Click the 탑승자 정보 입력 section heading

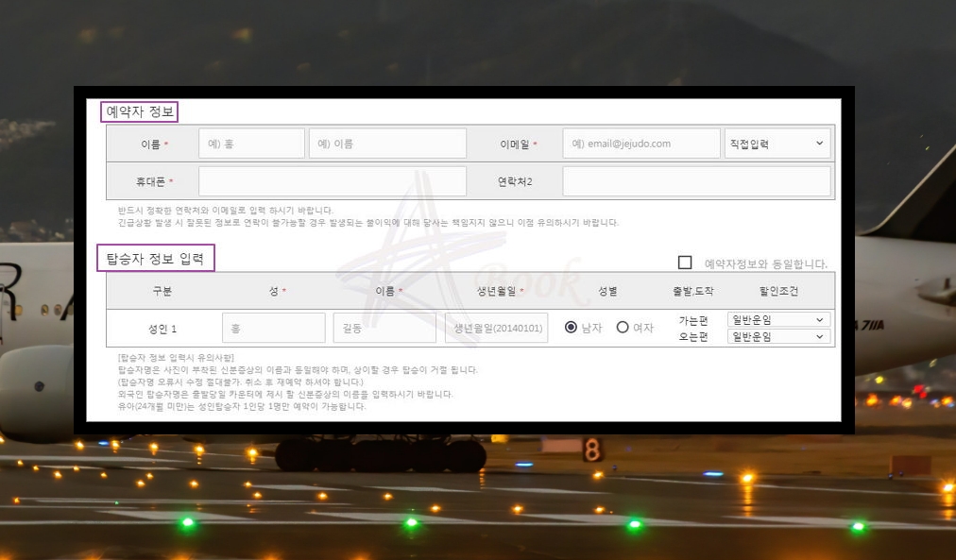[x=156, y=259]
